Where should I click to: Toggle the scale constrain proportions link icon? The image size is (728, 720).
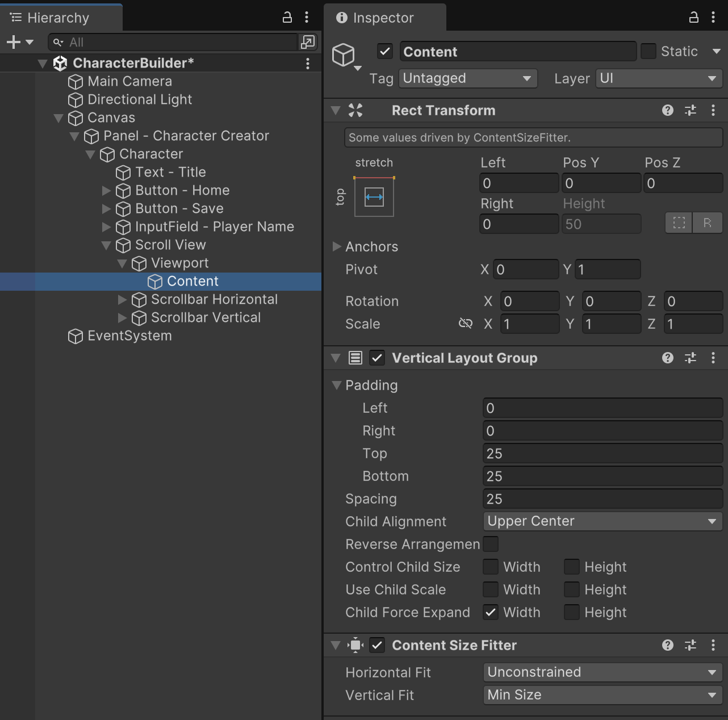click(465, 324)
